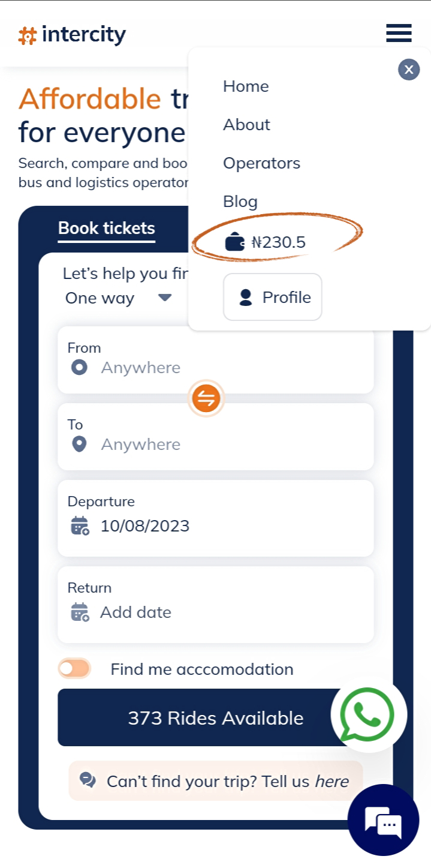Open Operators from the menu
This screenshot has height=868, width=431.
(x=261, y=163)
